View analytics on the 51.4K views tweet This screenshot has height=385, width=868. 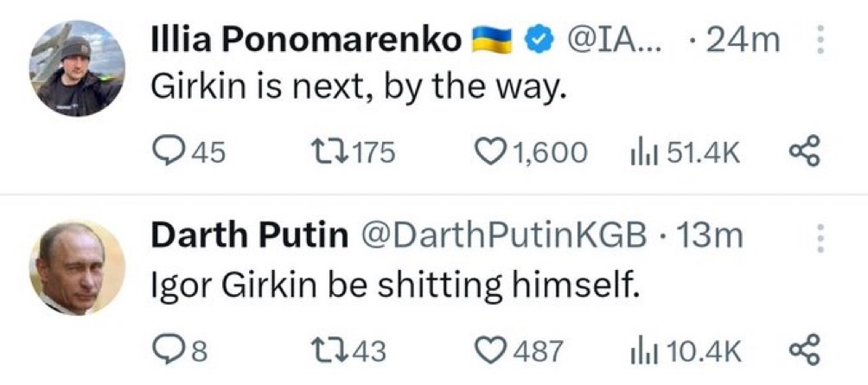645,153
